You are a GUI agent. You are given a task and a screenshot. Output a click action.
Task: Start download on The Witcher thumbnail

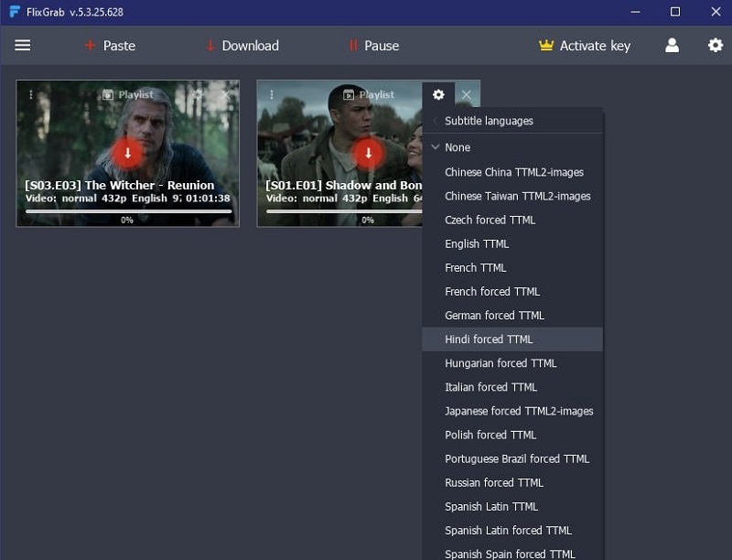point(127,153)
